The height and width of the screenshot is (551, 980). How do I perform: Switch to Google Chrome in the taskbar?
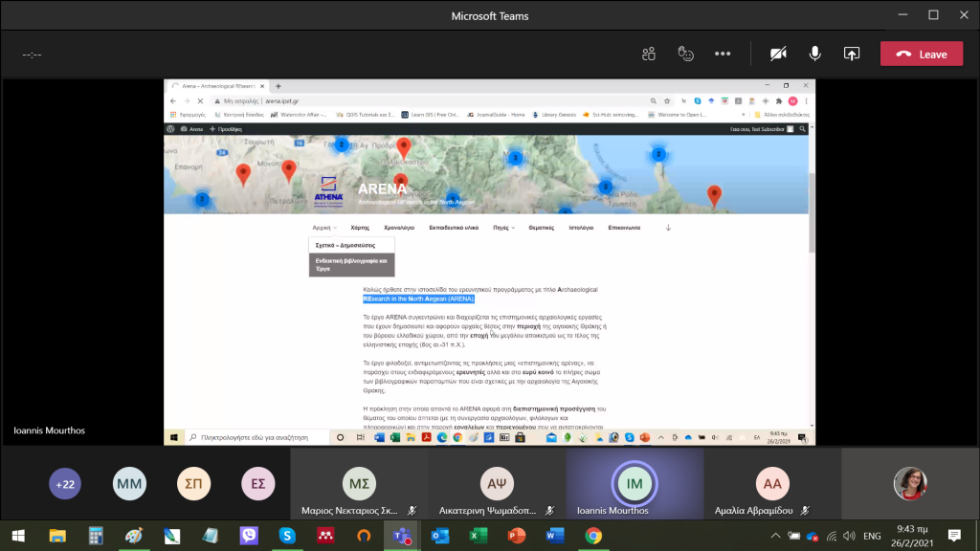pyautogui.click(x=593, y=536)
